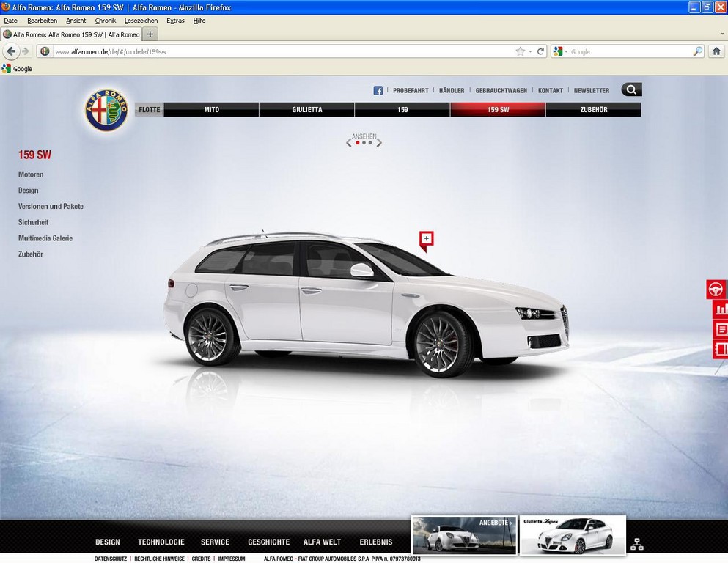Open Multimedia Galerie sidebar link
This screenshot has width=728, height=563.
[x=45, y=238]
